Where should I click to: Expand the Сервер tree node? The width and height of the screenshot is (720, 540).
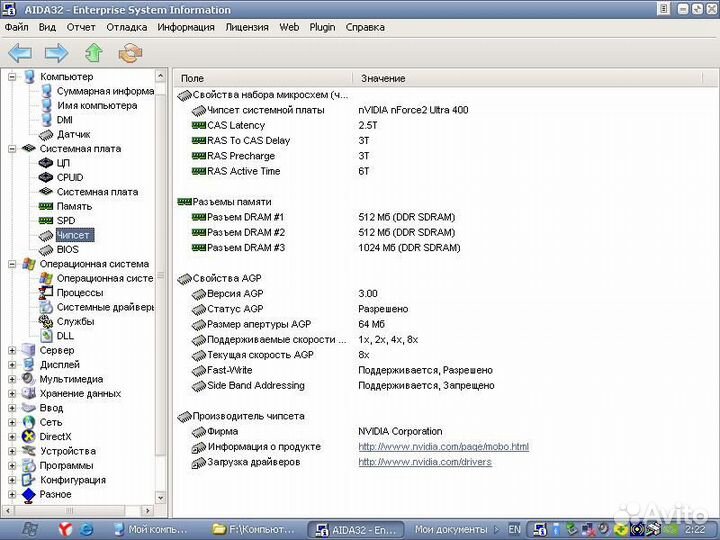point(13,351)
